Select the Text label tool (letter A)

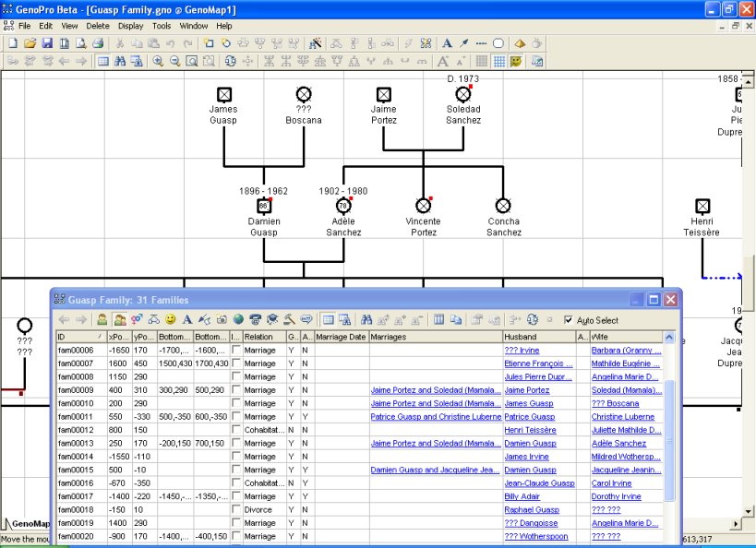(x=447, y=43)
